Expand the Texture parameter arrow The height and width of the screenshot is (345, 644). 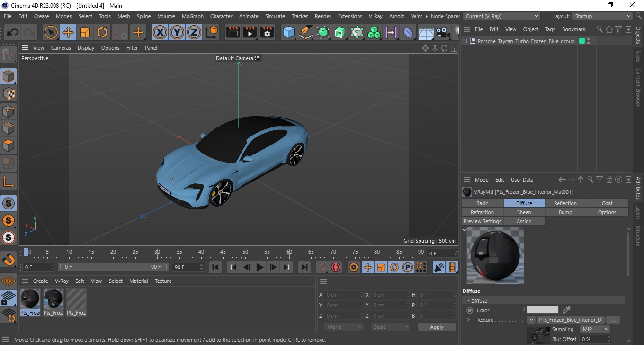coord(469,320)
